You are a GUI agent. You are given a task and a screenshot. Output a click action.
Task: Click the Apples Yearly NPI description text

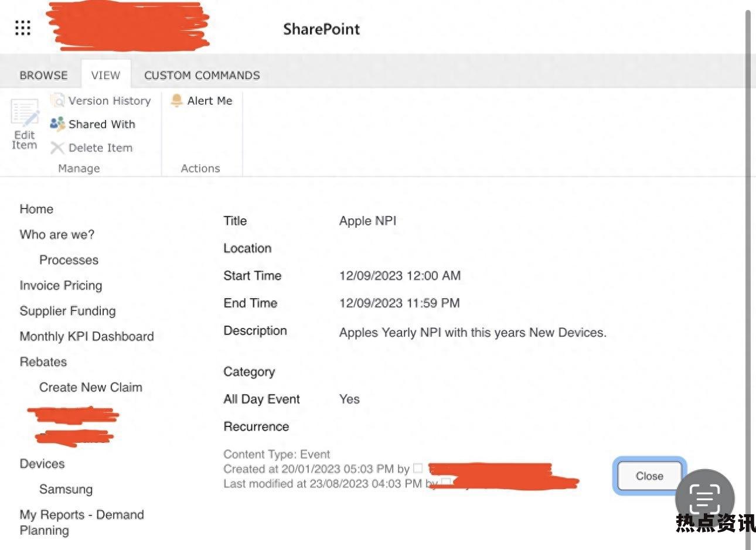[472, 333]
